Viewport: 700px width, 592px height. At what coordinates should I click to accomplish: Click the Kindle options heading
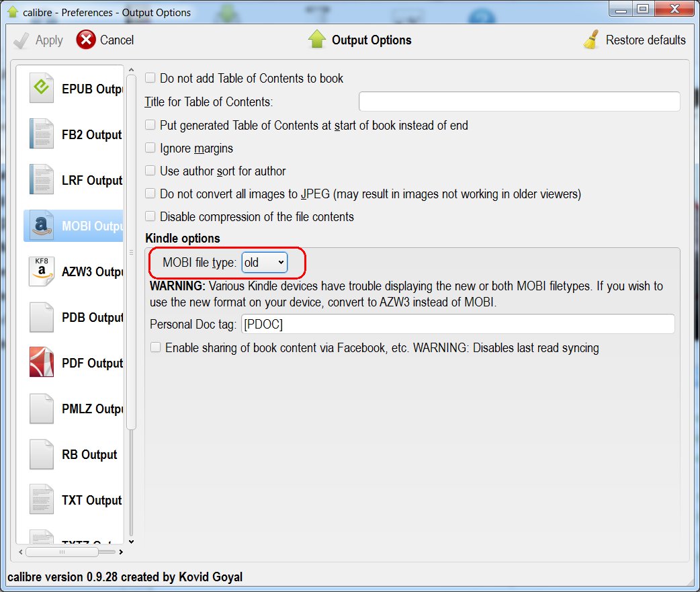pos(183,239)
